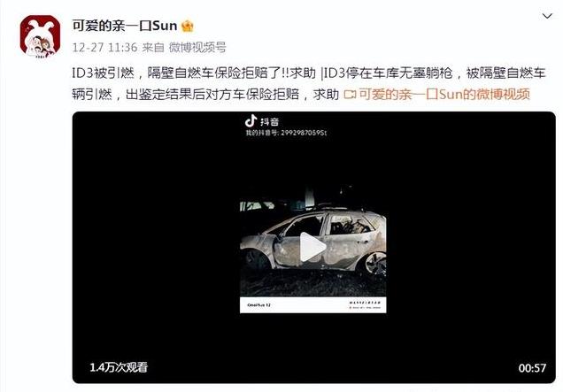Click the 微博视频号 source label
This screenshot has height=392, width=563.
coord(197,47)
